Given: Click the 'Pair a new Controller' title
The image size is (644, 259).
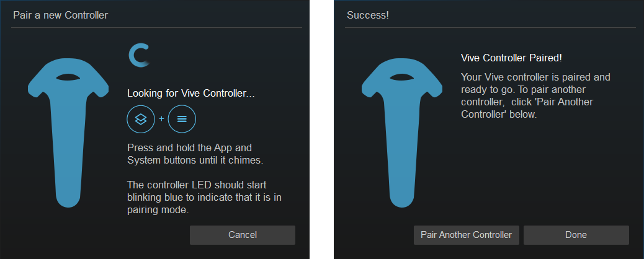Looking at the screenshot, I should (60, 15).
